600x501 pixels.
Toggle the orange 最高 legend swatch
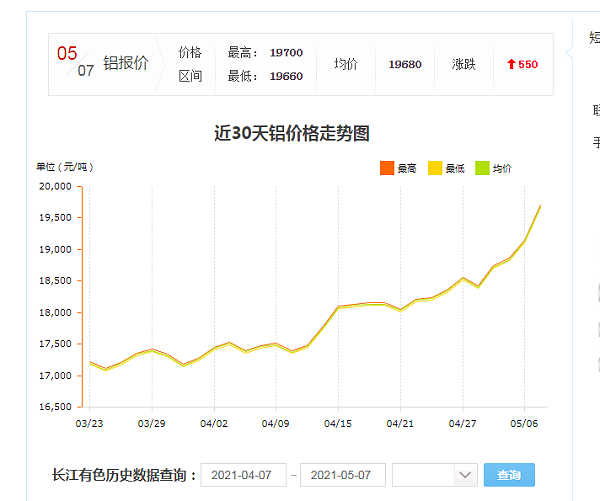tap(387, 168)
